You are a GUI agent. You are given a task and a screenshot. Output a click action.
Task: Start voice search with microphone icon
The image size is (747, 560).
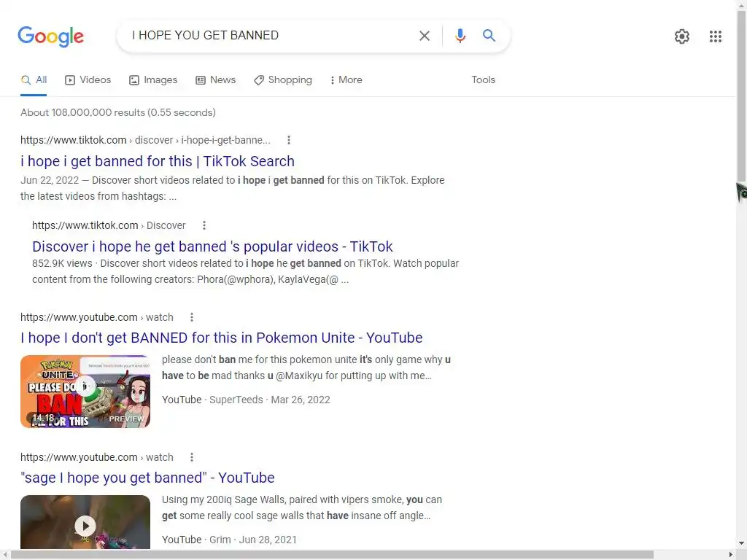pyautogui.click(x=460, y=36)
